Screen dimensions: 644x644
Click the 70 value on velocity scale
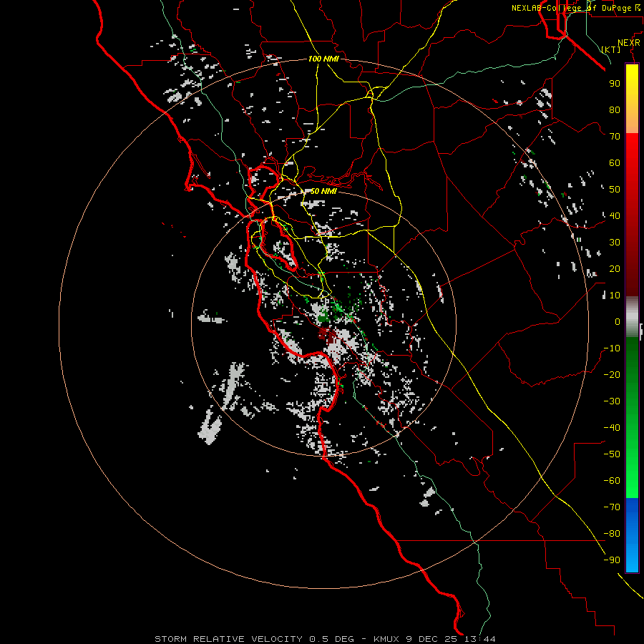615,137
